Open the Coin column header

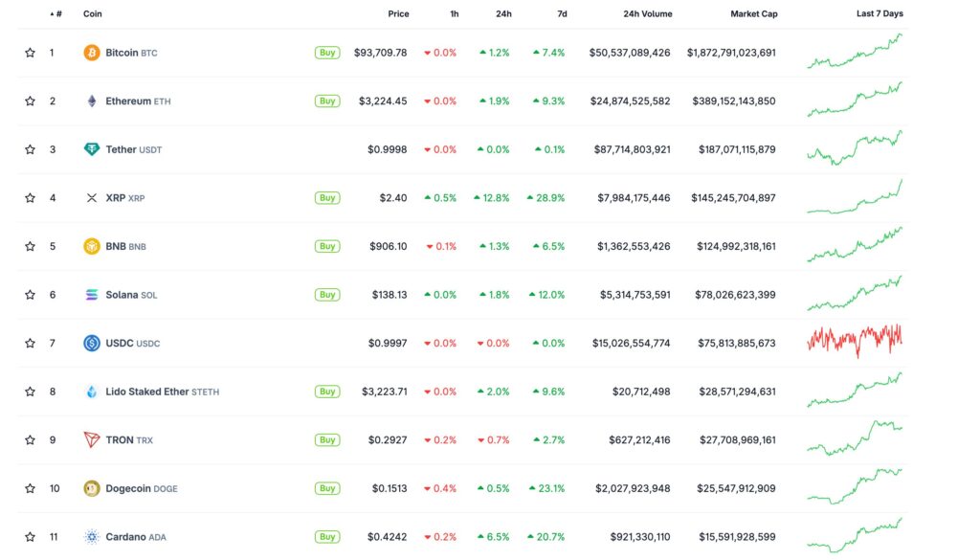coord(92,13)
